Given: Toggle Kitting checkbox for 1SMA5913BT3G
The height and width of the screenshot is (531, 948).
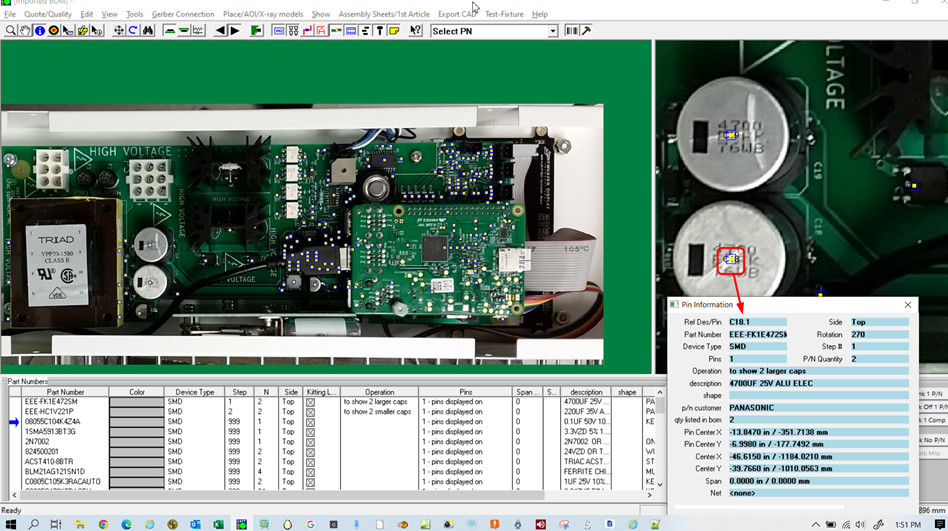Looking at the screenshot, I should (310, 432).
